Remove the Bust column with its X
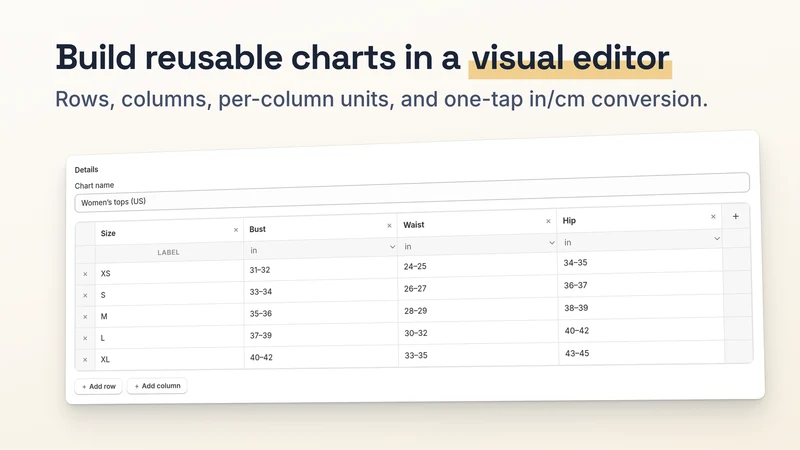800x450 pixels. click(389, 226)
